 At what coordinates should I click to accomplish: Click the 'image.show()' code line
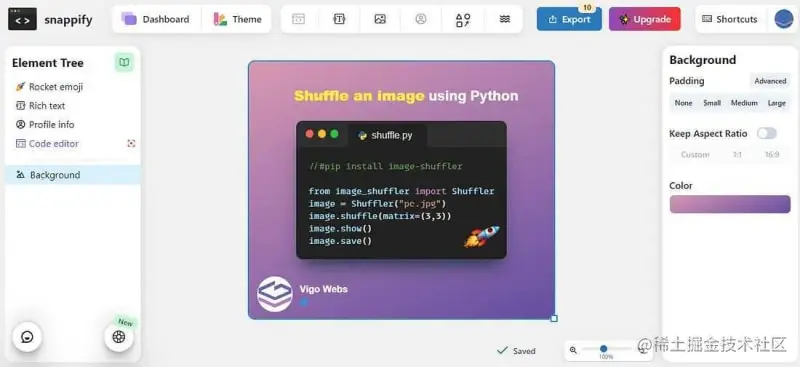point(340,229)
